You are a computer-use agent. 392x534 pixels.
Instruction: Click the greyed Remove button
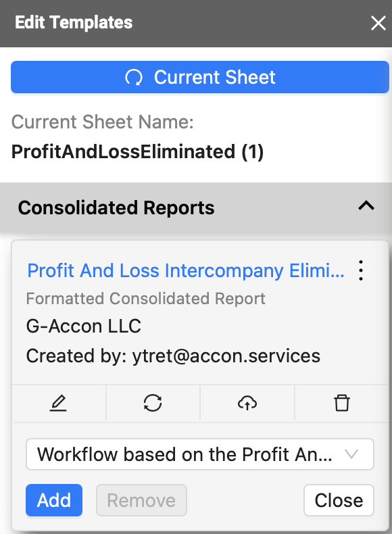tap(141, 500)
